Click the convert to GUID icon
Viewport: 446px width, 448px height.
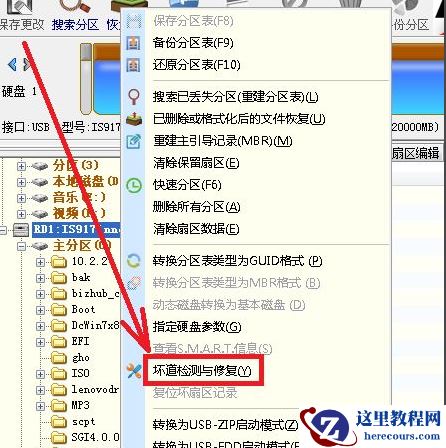click(x=134, y=261)
